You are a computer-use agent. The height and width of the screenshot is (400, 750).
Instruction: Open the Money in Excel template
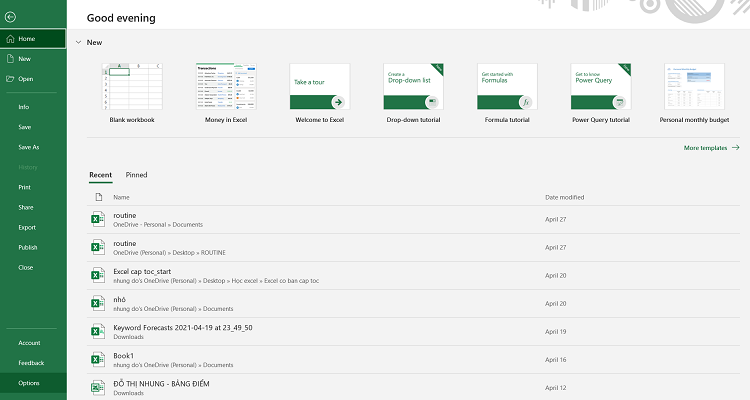point(226,93)
